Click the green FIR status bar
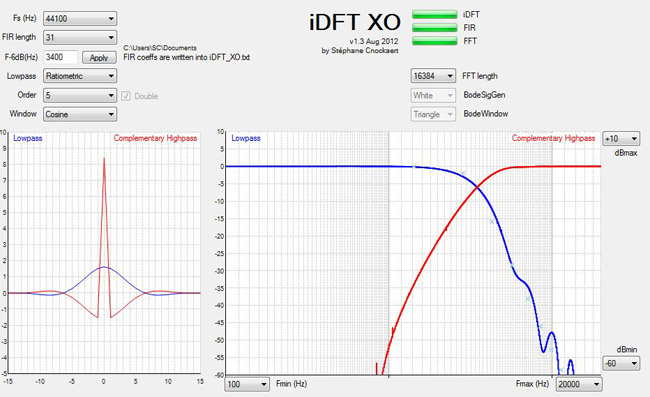Viewport: 650px width, 397px height. (434, 28)
